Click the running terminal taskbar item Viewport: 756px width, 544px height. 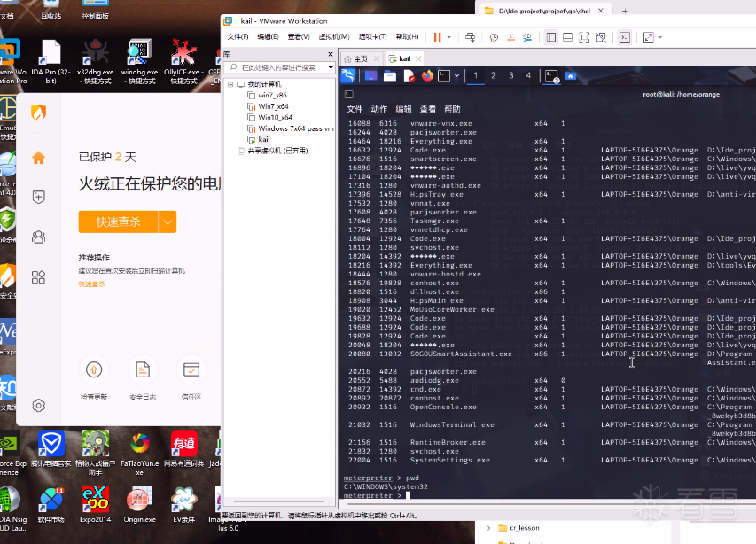coord(552,76)
